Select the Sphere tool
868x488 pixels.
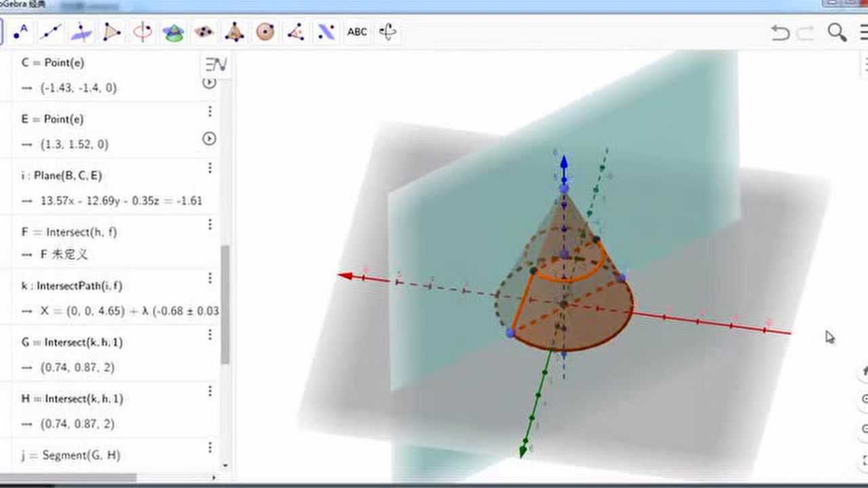tap(265, 31)
